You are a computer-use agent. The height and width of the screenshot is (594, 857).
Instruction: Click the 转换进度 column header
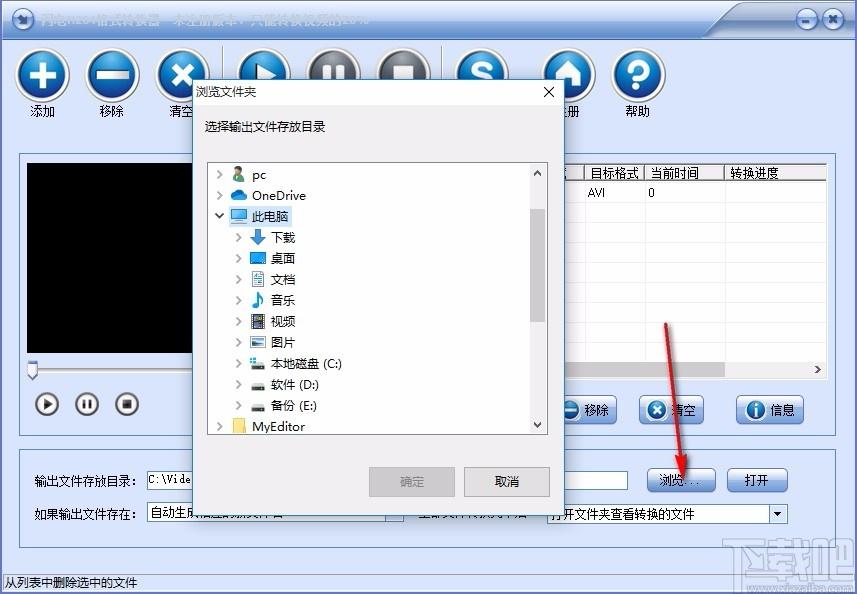point(776,173)
